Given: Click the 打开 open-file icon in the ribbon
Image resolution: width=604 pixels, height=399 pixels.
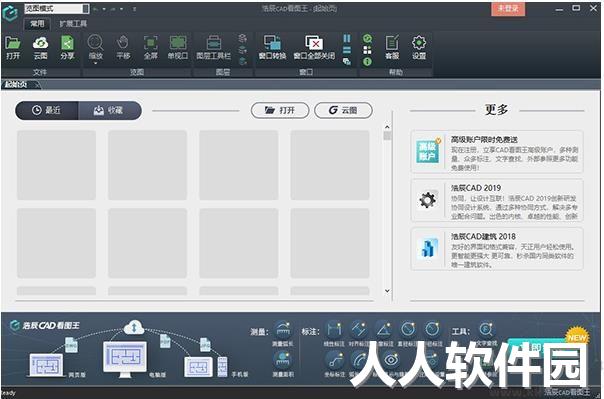Looking at the screenshot, I should [x=13, y=47].
